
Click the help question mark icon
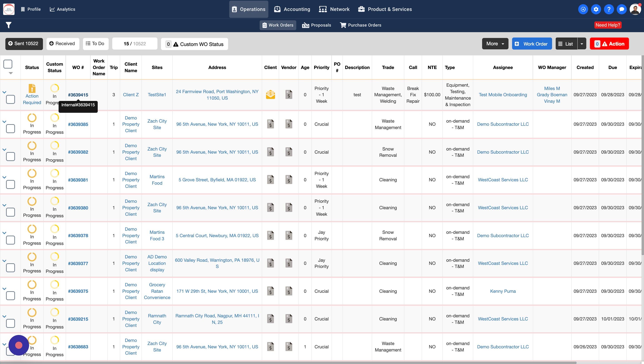609,9
